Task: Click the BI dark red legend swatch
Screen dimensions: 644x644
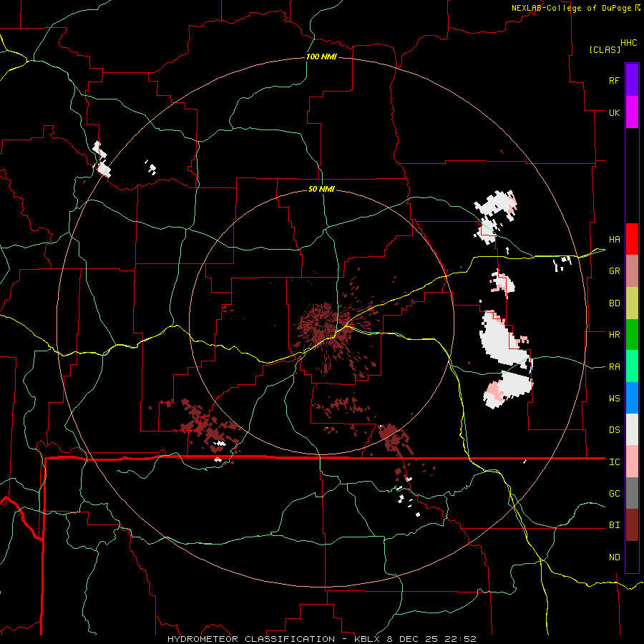Action: tap(632, 525)
